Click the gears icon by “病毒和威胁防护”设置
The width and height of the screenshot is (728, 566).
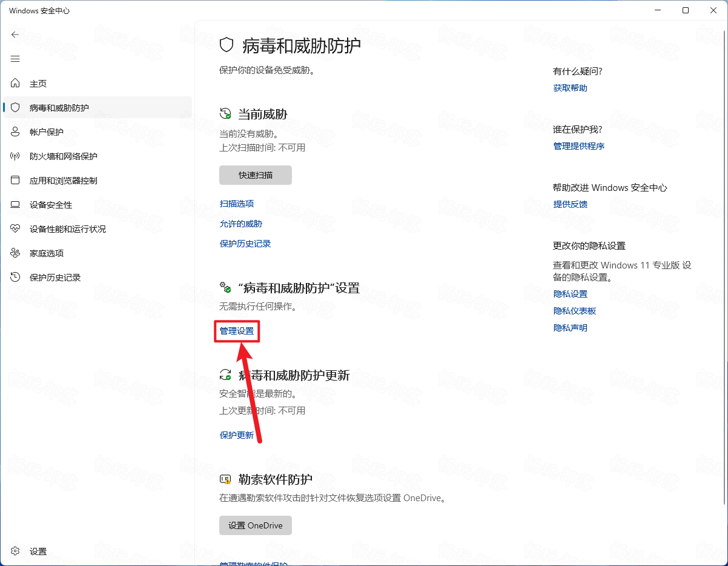click(225, 287)
